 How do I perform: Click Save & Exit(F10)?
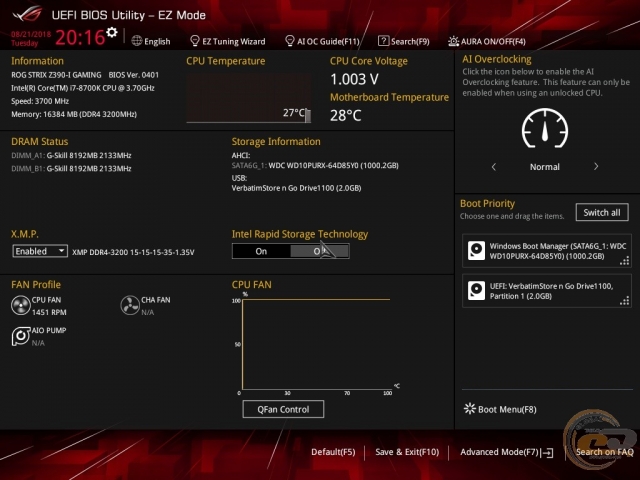(x=407, y=452)
